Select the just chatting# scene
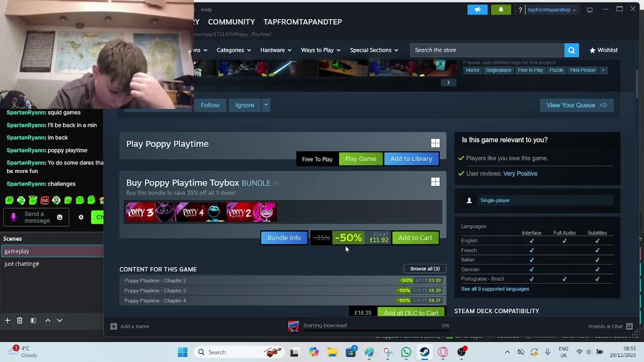Screen dimensions: 644x362 coord(52,264)
